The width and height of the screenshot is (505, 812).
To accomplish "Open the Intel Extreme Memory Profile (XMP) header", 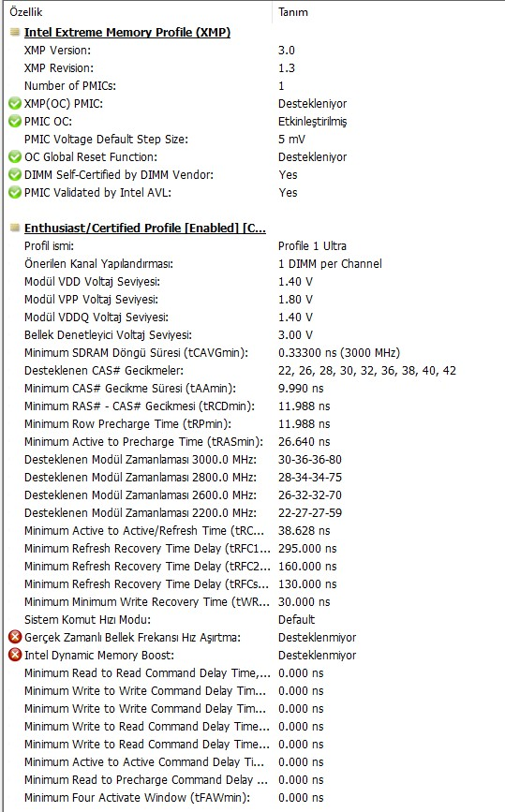I will (x=127, y=32).
